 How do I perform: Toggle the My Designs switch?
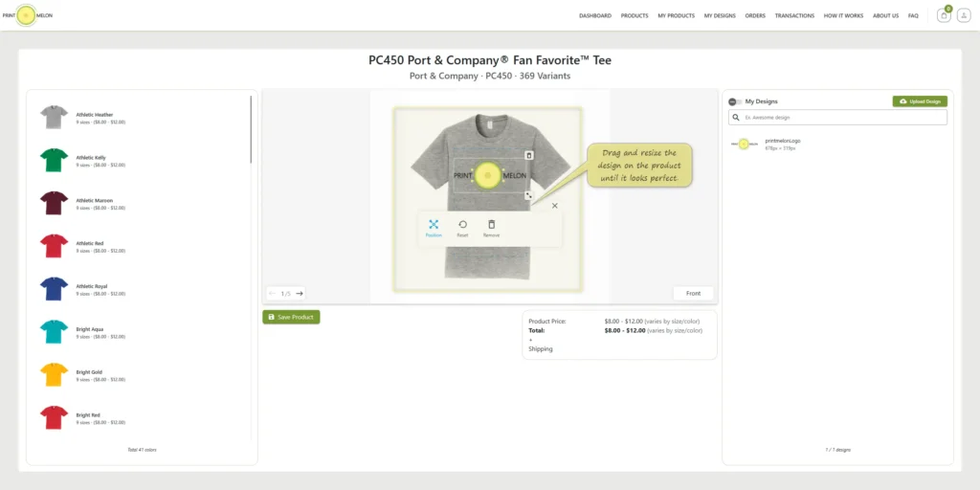pyautogui.click(x=735, y=101)
